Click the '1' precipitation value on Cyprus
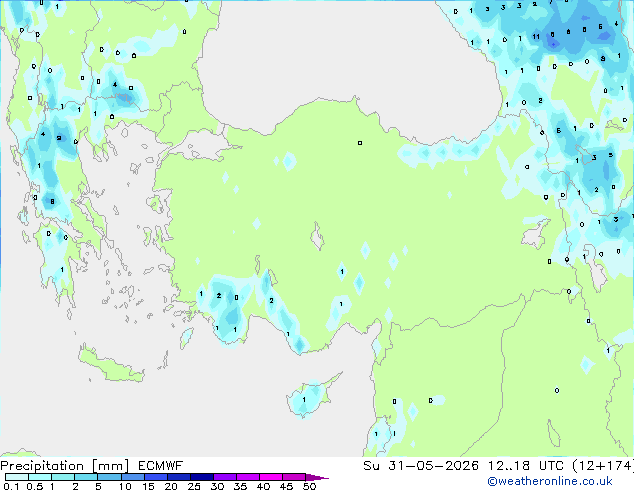 [304, 400]
